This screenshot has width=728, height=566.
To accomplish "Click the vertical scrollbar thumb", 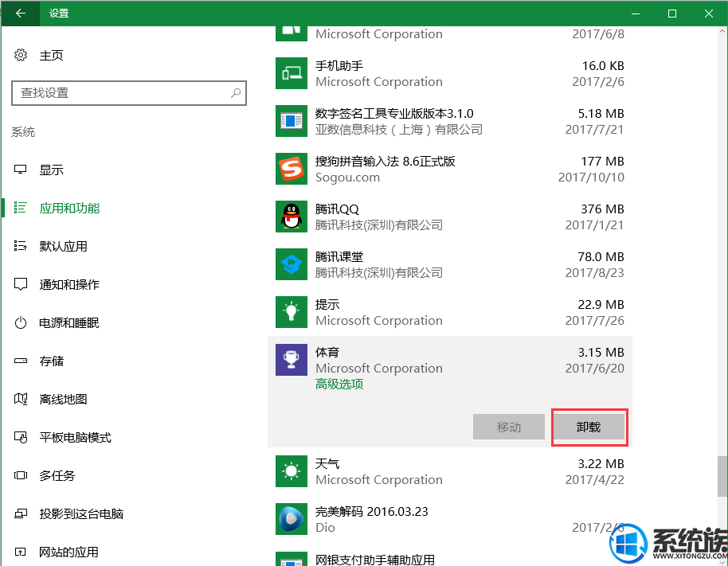I will (x=722, y=476).
